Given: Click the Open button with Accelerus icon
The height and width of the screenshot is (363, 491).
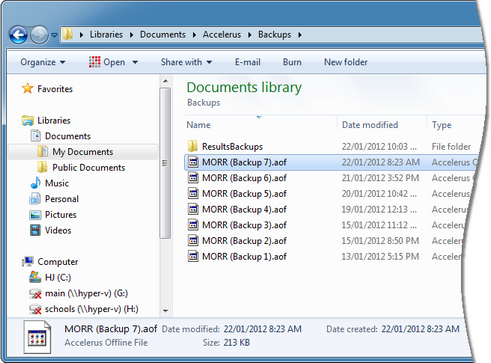Looking at the screenshot, I should click(107, 62).
